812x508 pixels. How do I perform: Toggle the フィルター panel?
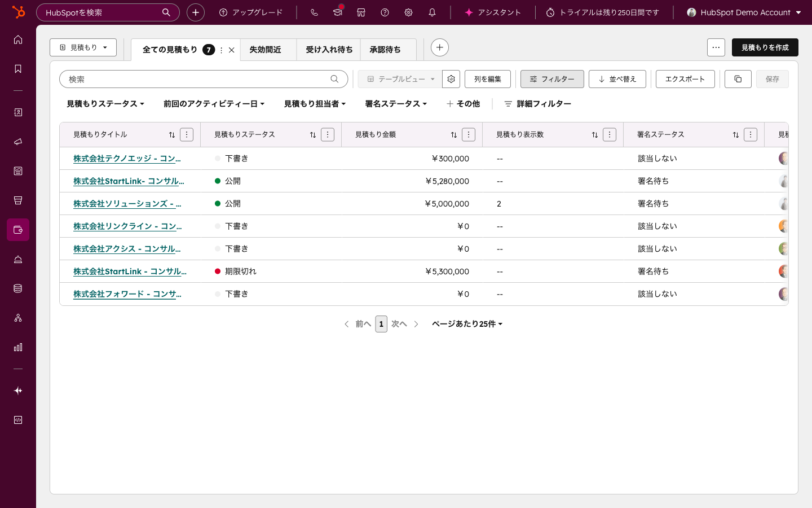click(552, 79)
